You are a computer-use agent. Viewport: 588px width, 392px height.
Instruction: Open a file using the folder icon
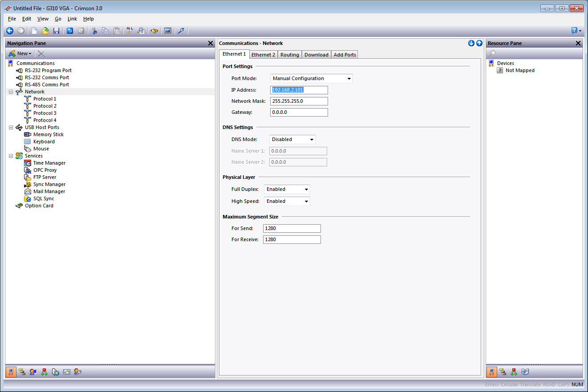[45, 31]
